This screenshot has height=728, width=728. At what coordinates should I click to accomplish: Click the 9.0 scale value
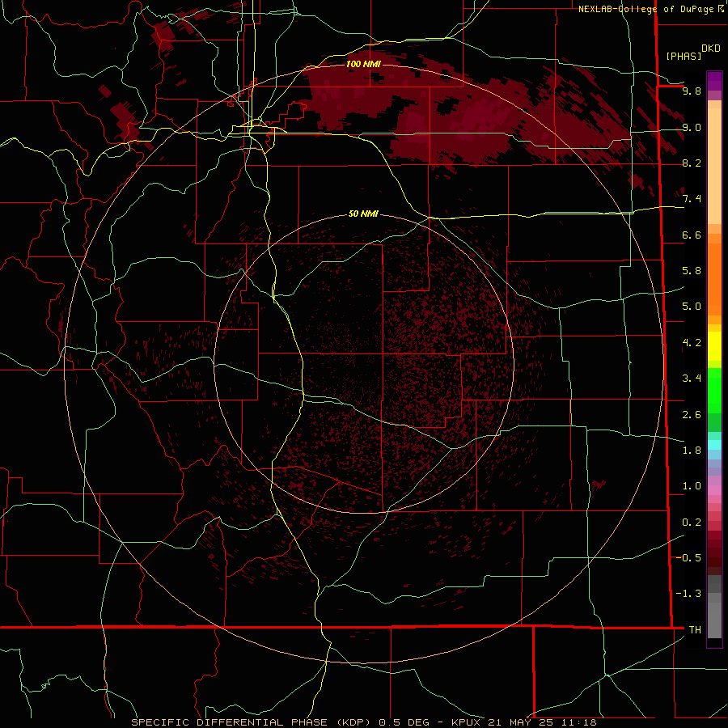[x=692, y=127]
